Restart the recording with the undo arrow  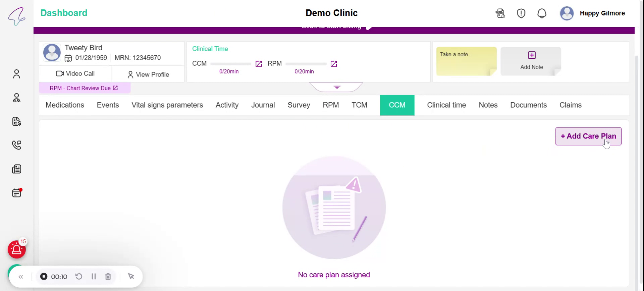pyautogui.click(x=79, y=276)
